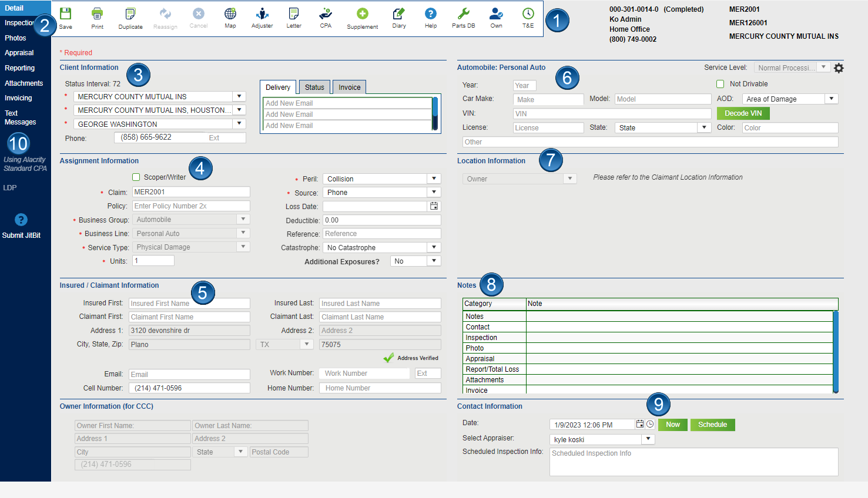868x498 pixels.
Task: Open the Catastrophe dropdown
Action: click(434, 247)
